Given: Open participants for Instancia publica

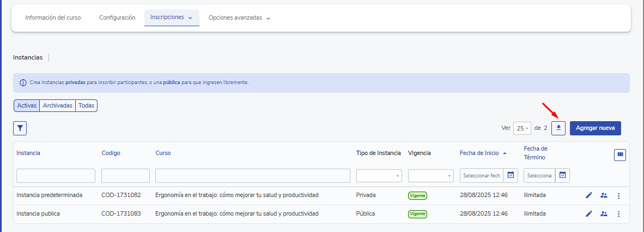Looking at the screenshot, I should pos(604,214).
